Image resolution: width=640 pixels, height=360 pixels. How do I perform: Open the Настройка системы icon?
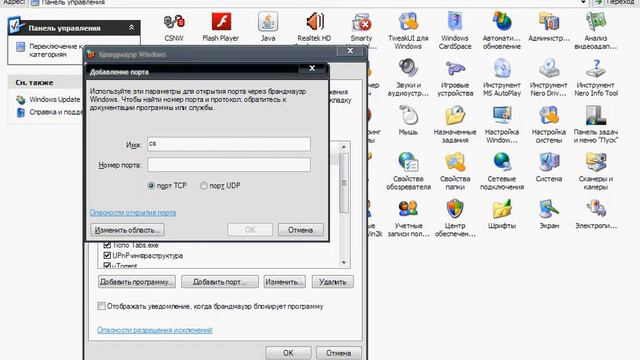click(x=549, y=116)
